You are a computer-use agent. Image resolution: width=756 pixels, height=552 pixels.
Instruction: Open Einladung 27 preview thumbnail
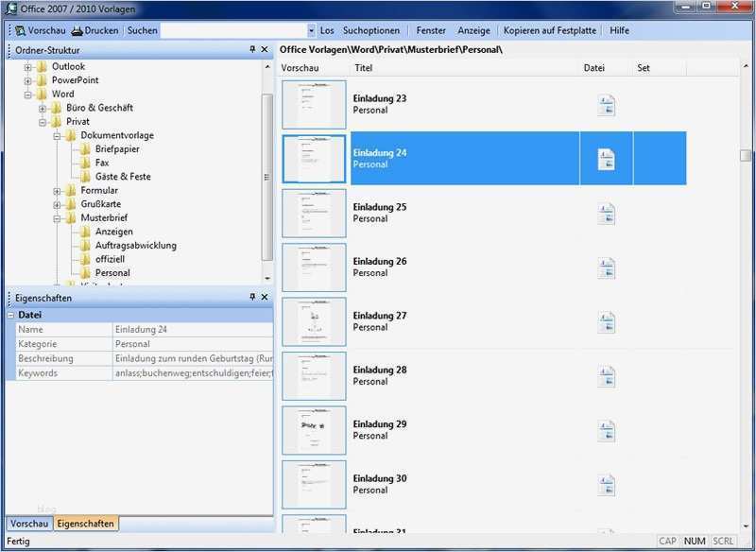[x=314, y=321]
